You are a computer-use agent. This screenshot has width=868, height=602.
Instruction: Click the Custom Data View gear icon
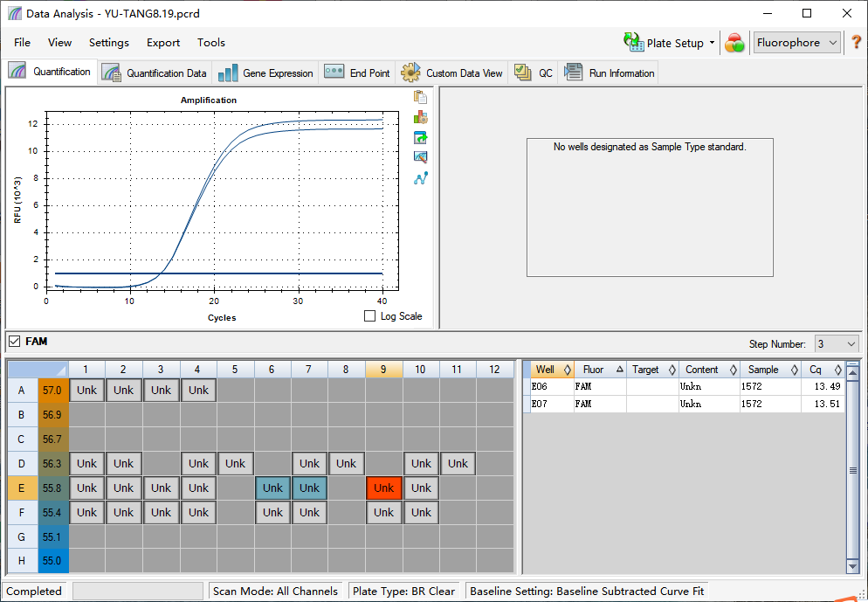410,73
